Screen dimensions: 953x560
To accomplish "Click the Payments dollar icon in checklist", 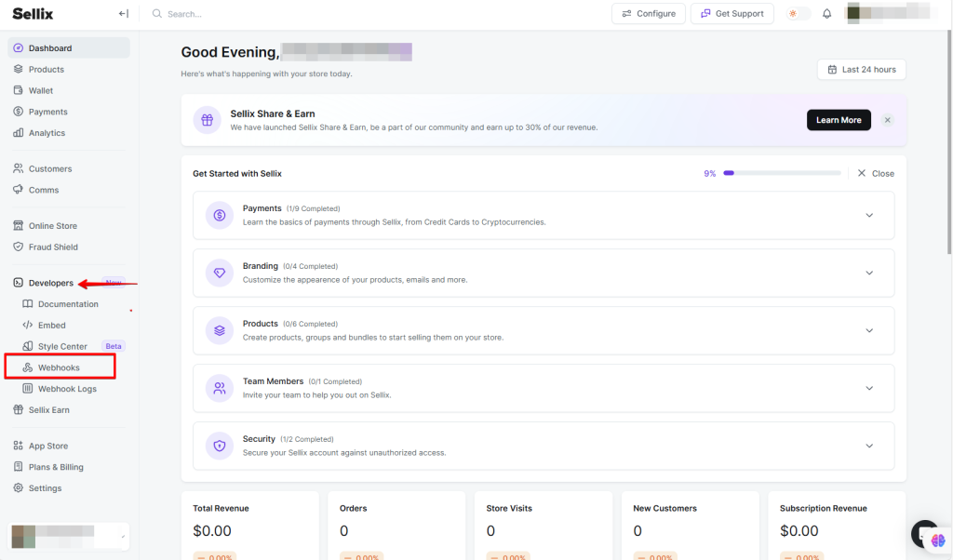I will pyautogui.click(x=220, y=216).
